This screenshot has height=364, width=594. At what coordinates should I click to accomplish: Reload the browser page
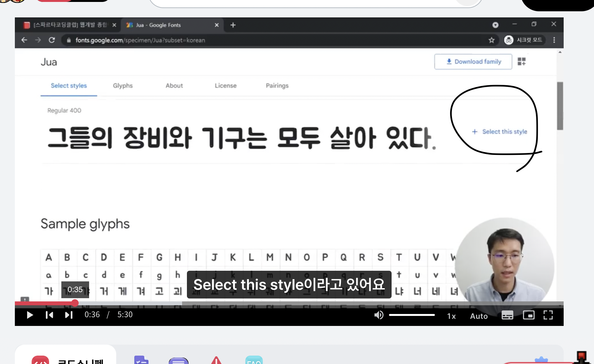click(52, 40)
